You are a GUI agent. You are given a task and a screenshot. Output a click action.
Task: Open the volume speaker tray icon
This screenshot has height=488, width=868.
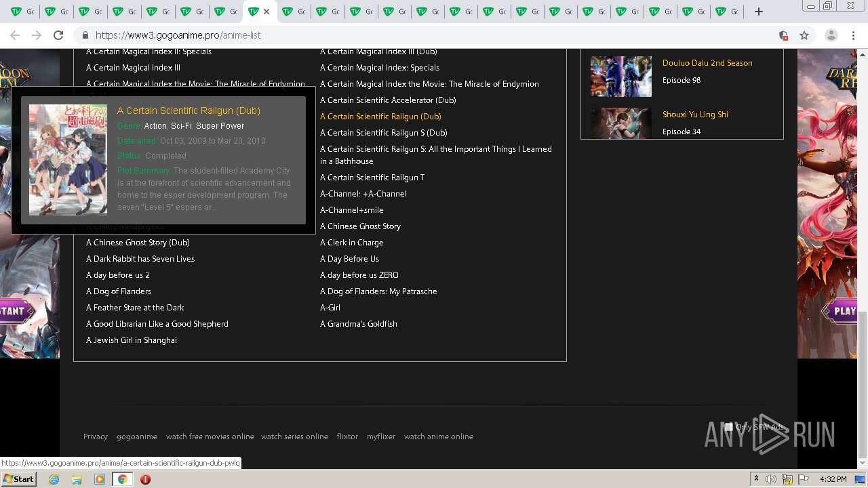tap(771, 479)
